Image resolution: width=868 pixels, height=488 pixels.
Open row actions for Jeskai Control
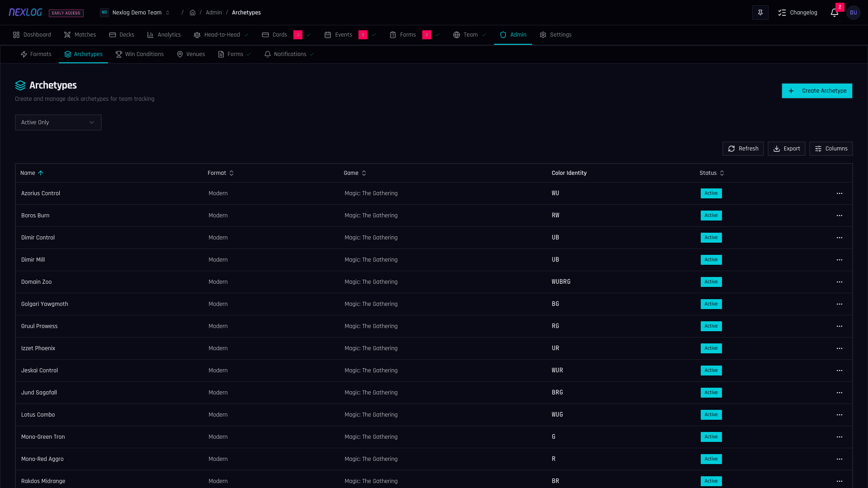pos(840,371)
